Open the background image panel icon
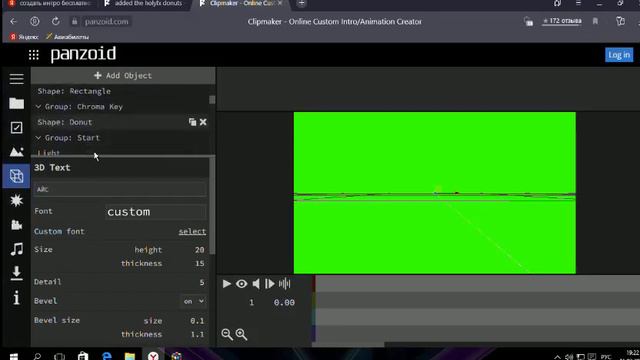The image size is (640, 360). click(x=16, y=152)
